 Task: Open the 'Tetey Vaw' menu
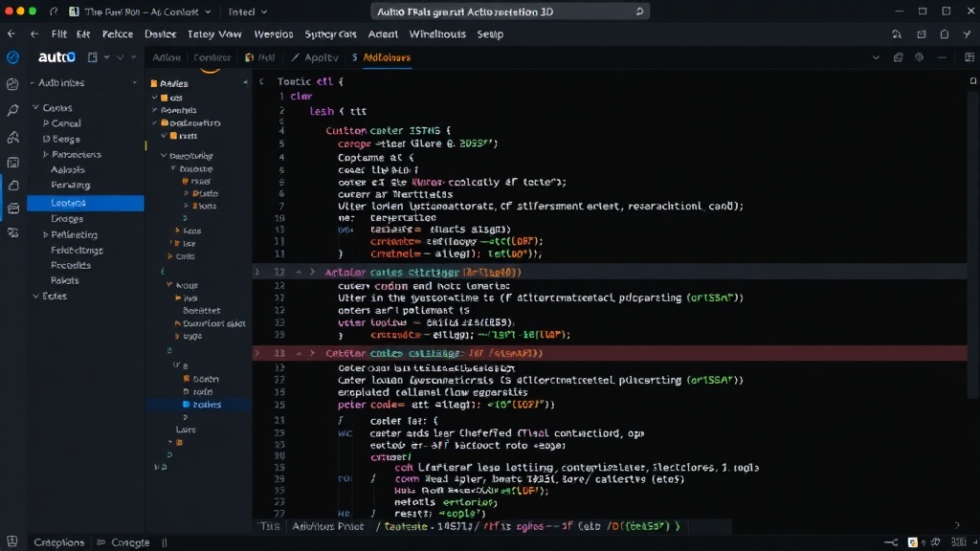tap(214, 34)
